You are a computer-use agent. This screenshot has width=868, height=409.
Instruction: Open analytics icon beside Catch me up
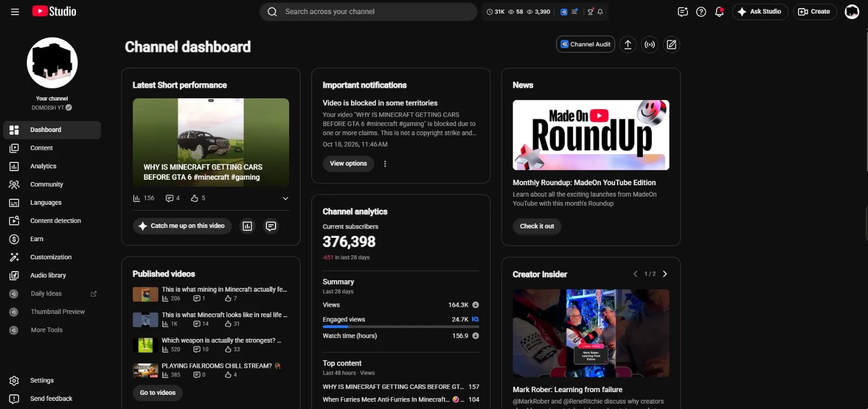pos(247,226)
